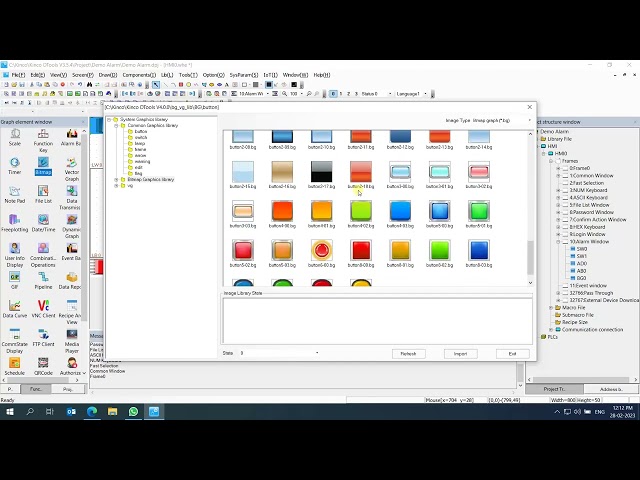Screen dimensions: 640x480
Task: Click the Import button
Action: tap(460, 354)
